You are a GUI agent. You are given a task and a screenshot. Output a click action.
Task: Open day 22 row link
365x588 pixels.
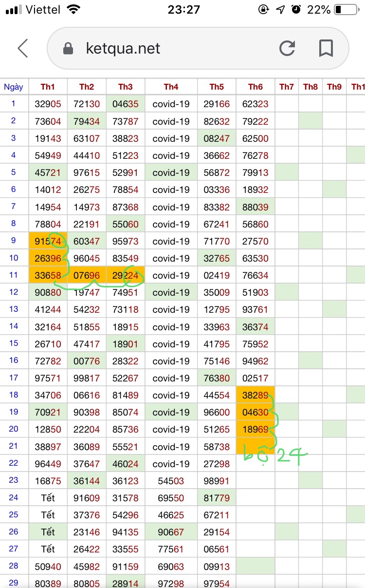14,463
